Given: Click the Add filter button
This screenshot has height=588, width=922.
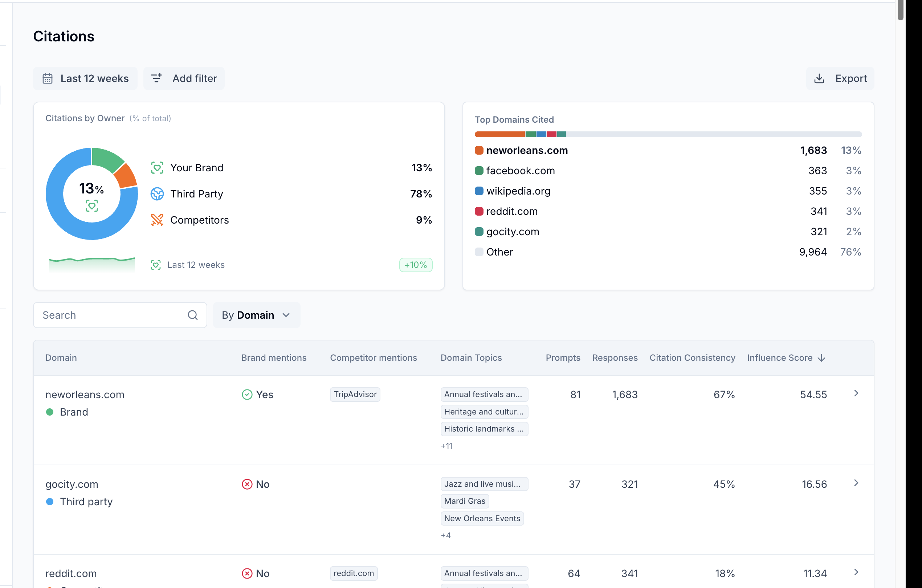Looking at the screenshot, I should pos(184,78).
